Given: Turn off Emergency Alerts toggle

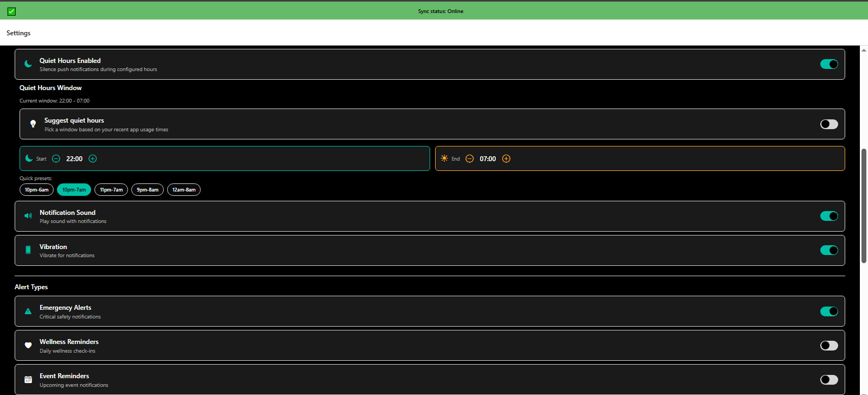Looking at the screenshot, I should click(x=829, y=311).
